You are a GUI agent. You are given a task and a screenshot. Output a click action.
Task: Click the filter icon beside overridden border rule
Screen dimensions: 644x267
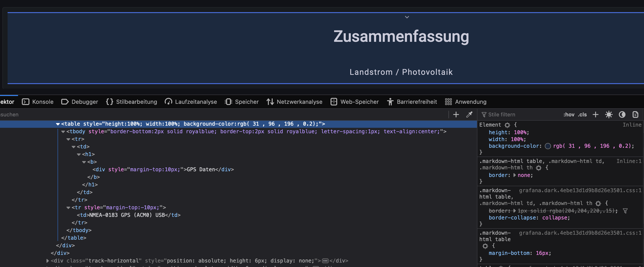tap(625, 211)
